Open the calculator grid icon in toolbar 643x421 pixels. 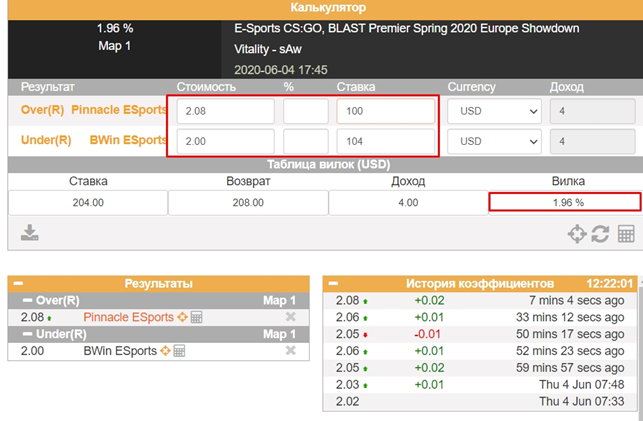627,234
